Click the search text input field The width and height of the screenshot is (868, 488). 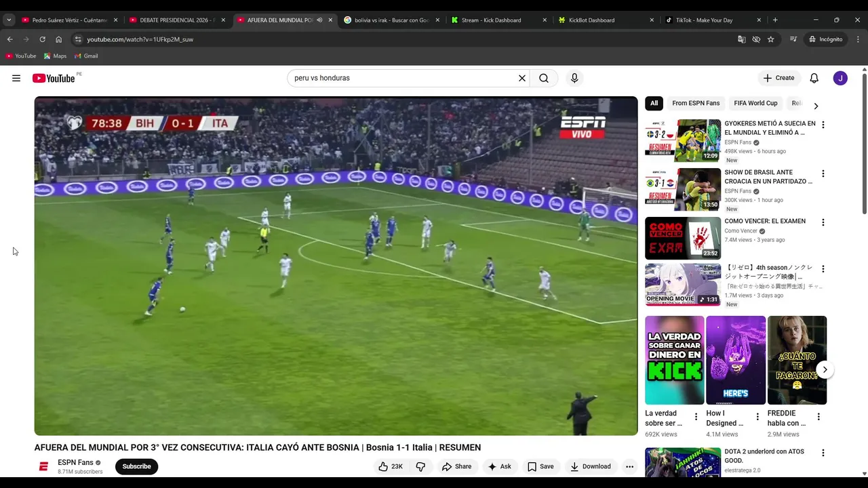[x=403, y=78]
